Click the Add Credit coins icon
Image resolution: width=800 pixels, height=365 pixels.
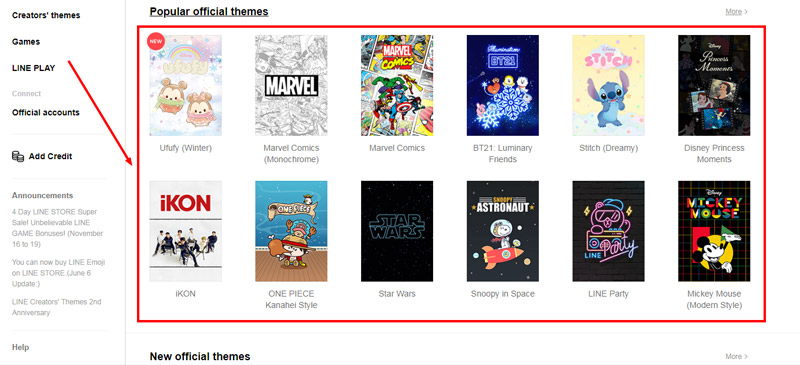point(18,156)
